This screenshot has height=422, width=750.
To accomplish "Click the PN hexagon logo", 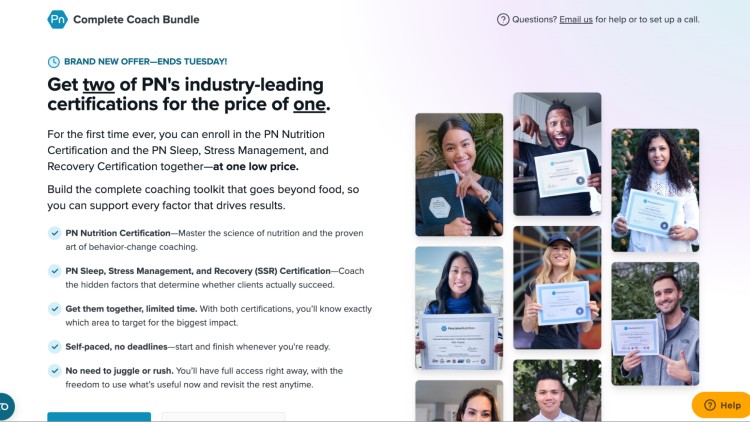I will click(x=57, y=20).
